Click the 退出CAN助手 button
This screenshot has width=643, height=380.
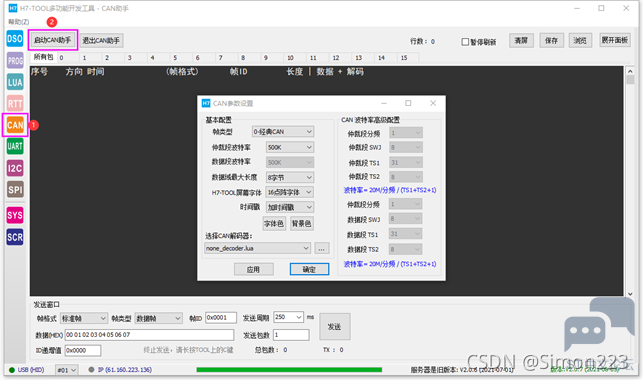pos(101,40)
